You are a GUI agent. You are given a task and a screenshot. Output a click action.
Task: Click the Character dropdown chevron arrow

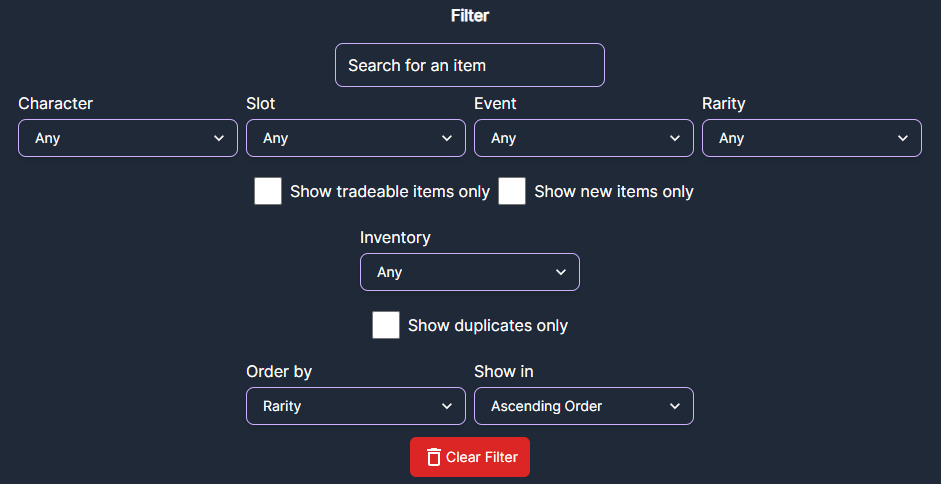pos(218,138)
